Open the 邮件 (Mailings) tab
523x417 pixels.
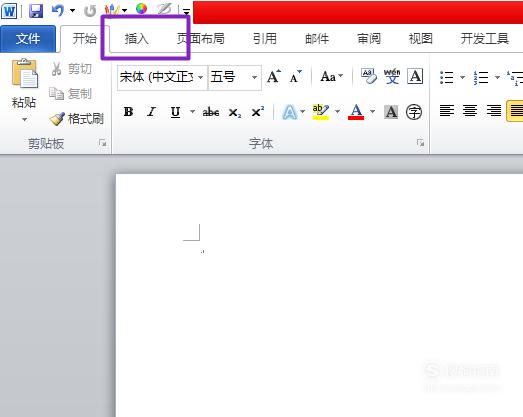tap(317, 39)
